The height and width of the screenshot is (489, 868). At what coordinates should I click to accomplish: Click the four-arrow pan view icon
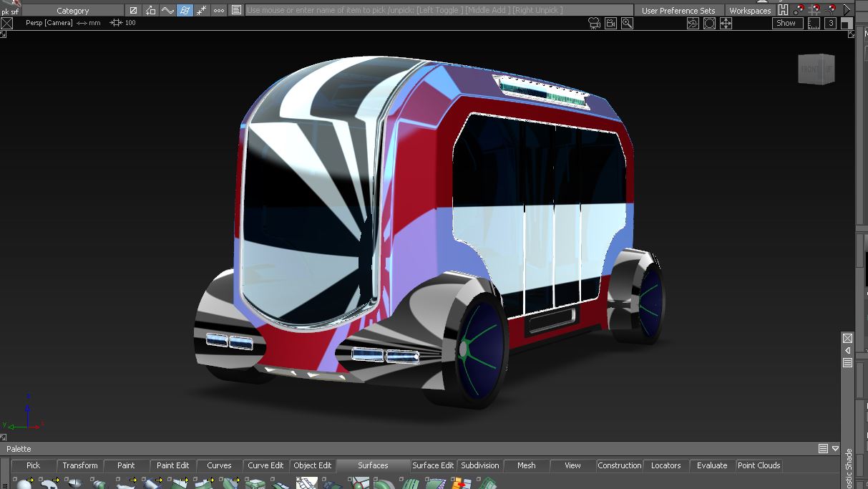[x=726, y=23]
